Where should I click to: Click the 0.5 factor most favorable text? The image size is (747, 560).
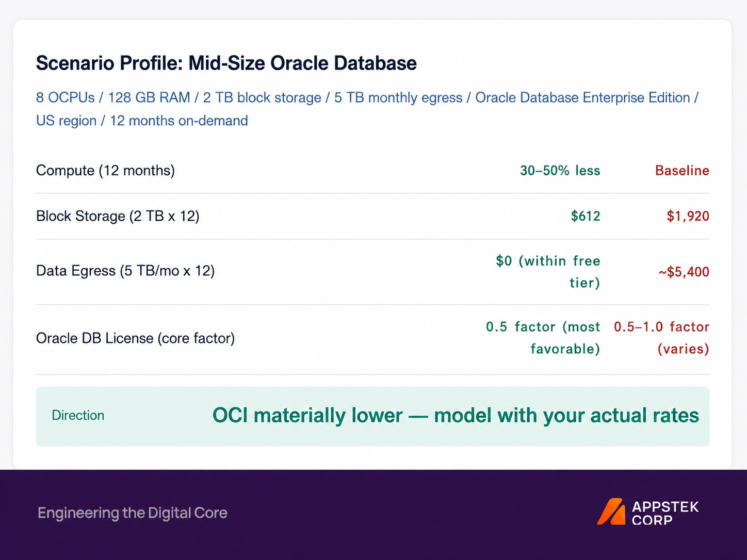543,338
